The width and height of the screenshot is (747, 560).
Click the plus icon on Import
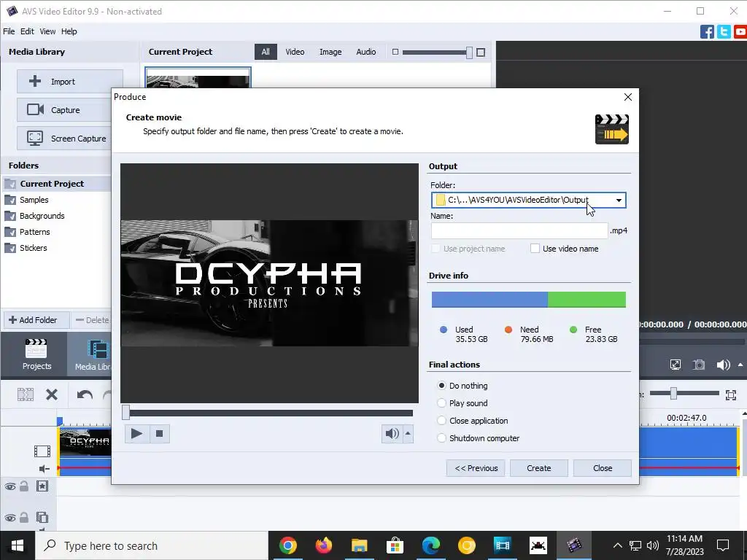click(35, 81)
